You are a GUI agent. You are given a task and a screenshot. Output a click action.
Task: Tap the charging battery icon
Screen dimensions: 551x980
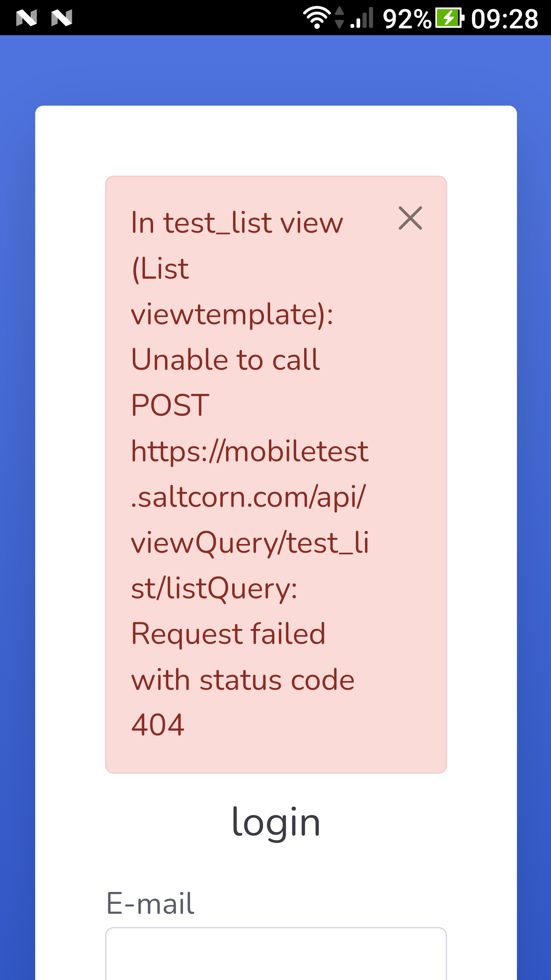(x=448, y=17)
